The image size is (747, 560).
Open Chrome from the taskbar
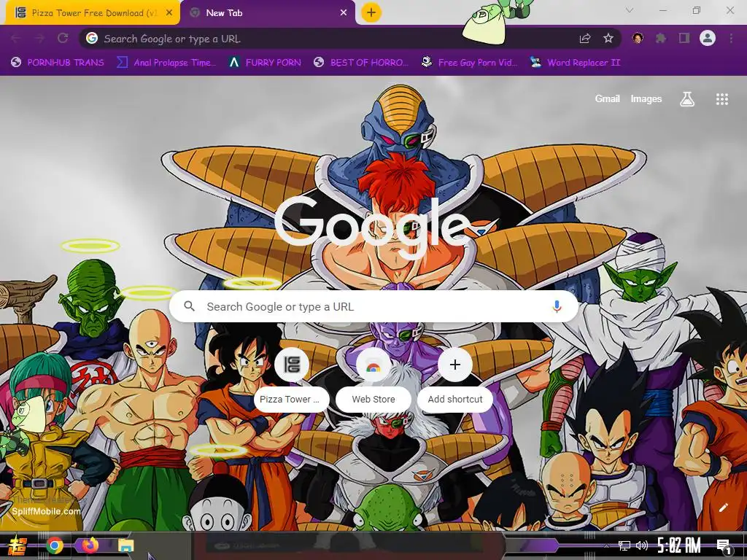pyautogui.click(x=54, y=545)
